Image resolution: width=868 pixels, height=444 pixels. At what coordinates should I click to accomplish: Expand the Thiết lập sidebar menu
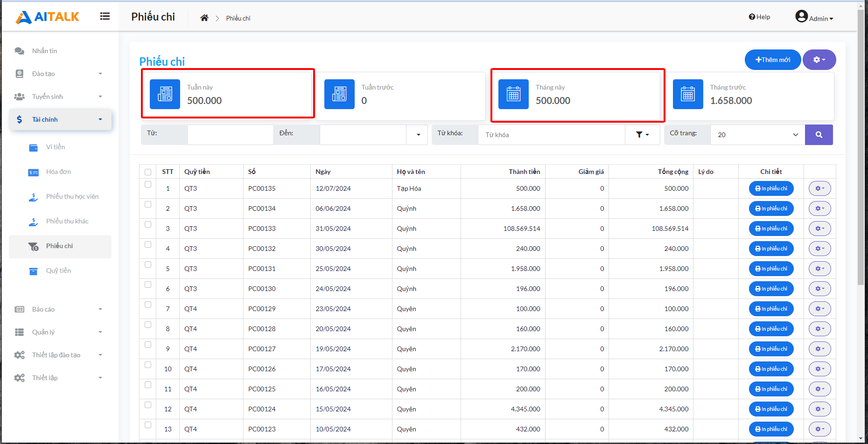pos(60,378)
